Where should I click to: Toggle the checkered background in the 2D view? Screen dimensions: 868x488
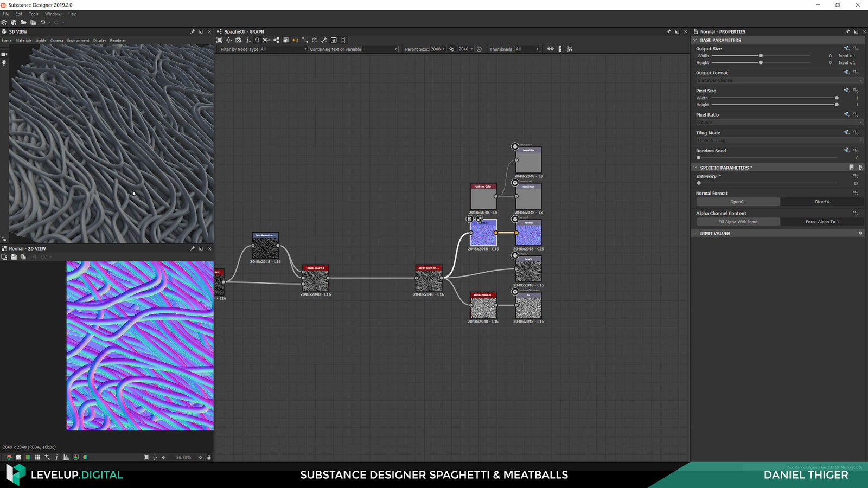point(19,457)
